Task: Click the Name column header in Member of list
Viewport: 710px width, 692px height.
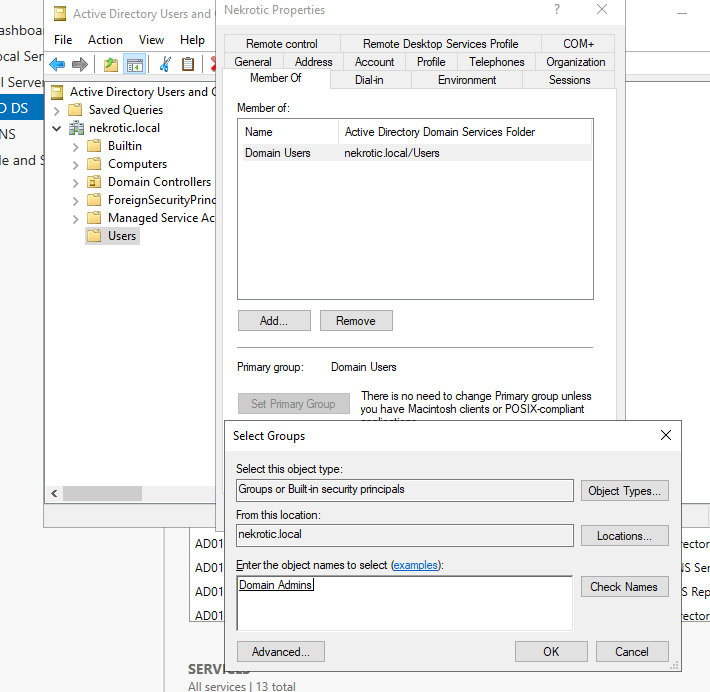Action: pos(290,132)
